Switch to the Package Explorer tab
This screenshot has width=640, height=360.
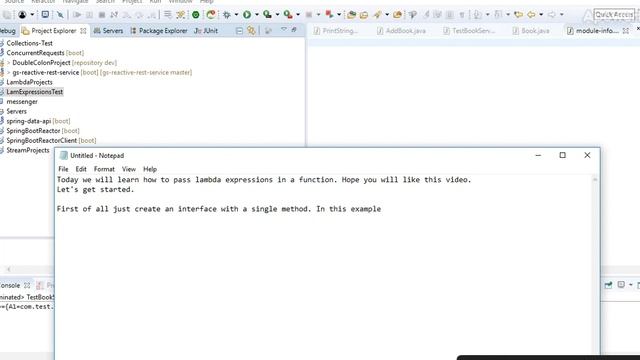158,31
